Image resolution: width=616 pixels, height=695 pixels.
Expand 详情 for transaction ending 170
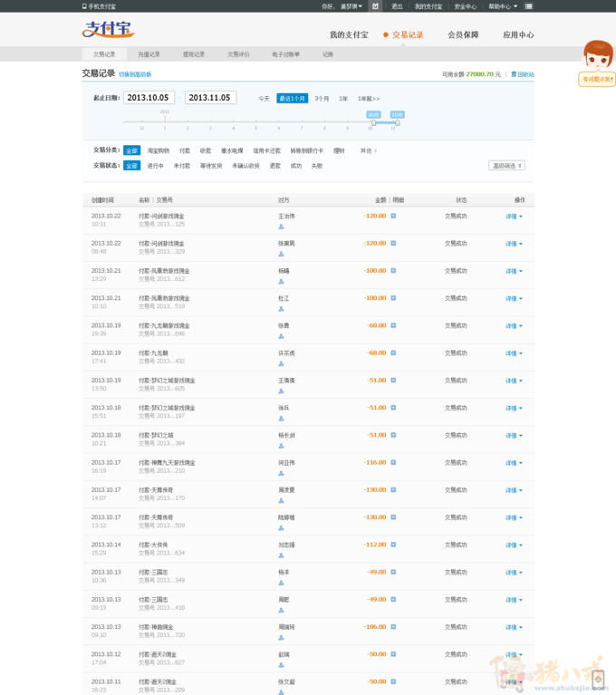coord(514,490)
